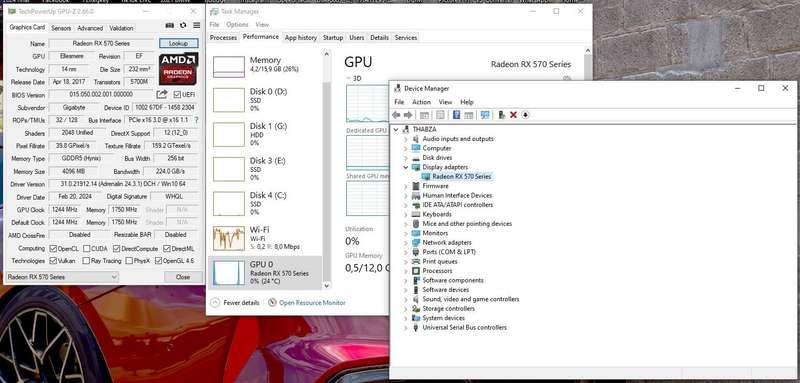The width and height of the screenshot is (800, 383).
Task: Expand Sound, video and game controllers
Action: [x=406, y=299]
